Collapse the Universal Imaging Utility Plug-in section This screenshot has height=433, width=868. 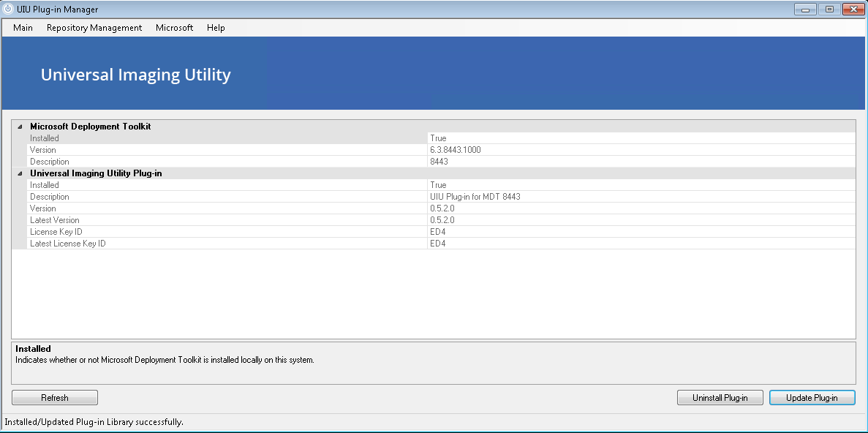[x=19, y=173]
